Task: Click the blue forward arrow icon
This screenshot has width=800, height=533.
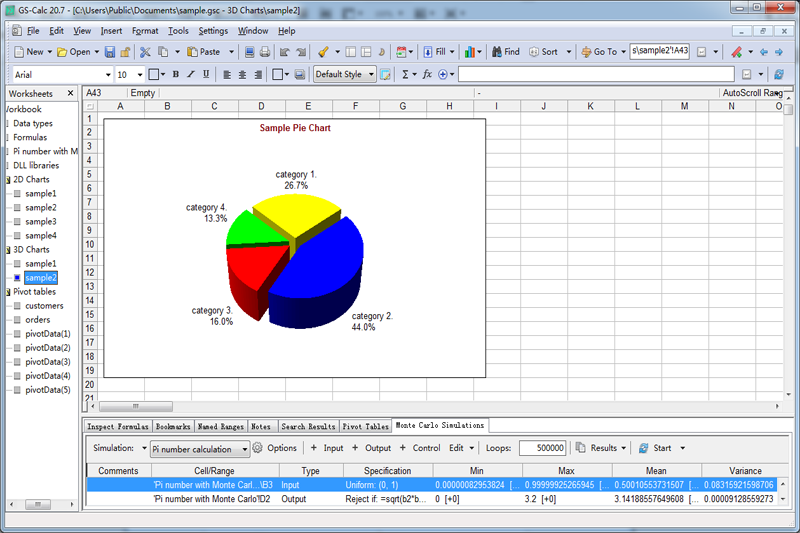Action: click(x=779, y=52)
